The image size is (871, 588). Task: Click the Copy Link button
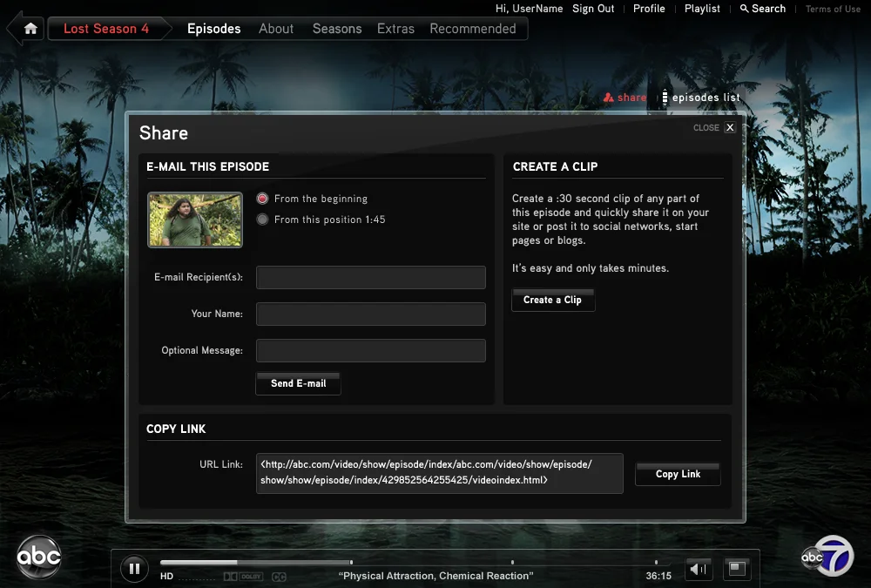[678, 474]
